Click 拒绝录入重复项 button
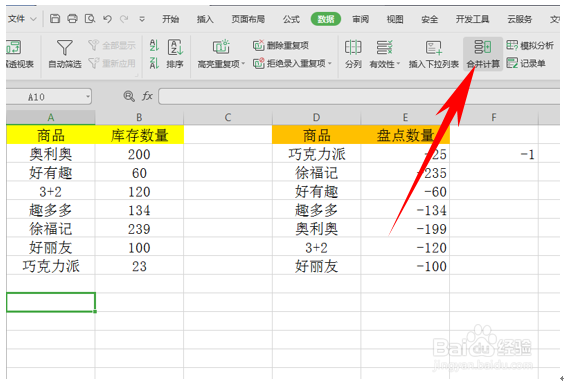 pyautogui.click(x=290, y=63)
